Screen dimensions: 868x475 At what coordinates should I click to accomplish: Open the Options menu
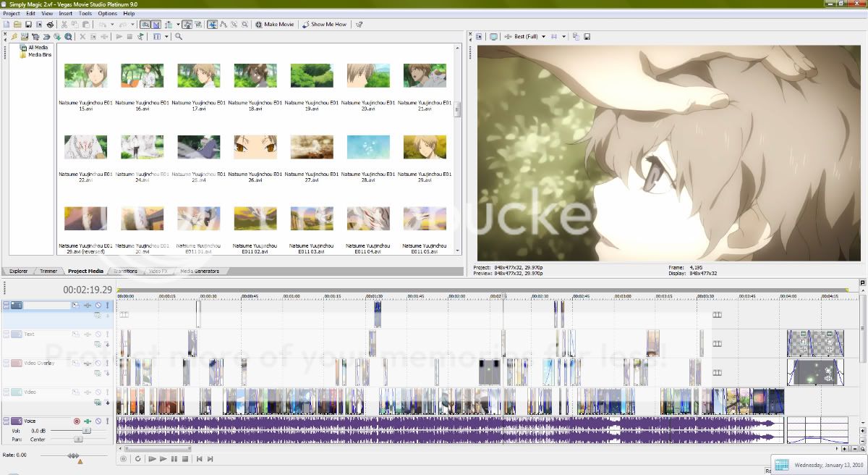107,13
